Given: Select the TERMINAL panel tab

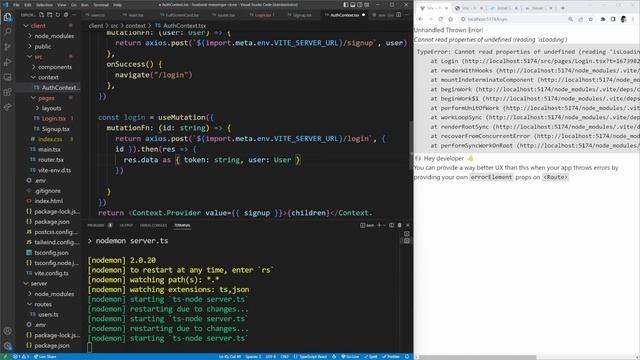Looking at the screenshot, I should click(x=182, y=225).
